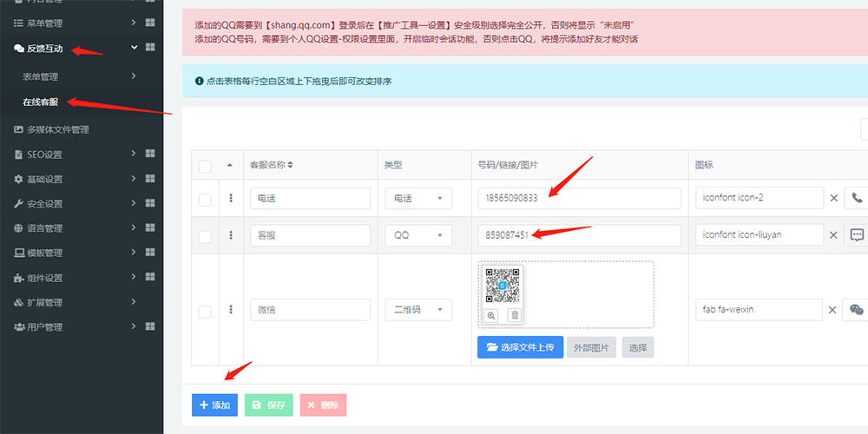Click the 选择文件上传 button

click(x=520, y=347)
